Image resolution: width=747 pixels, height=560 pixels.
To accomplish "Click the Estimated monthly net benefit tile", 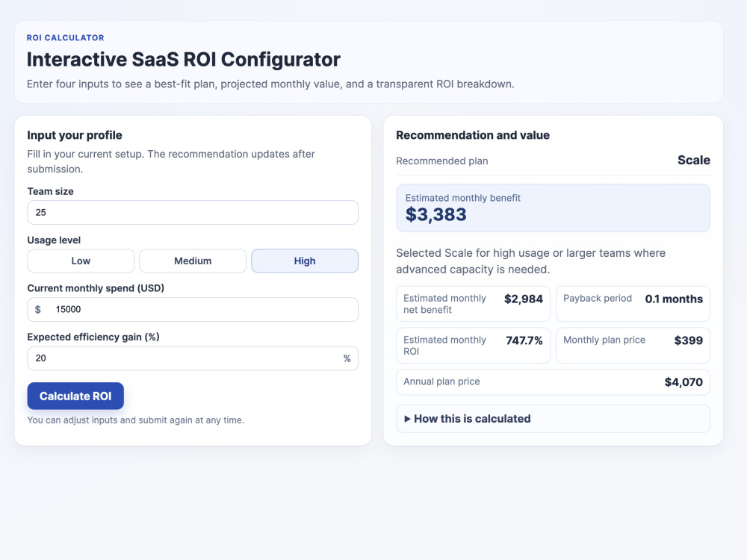I will pyautogui.click(x=473, y=304).
